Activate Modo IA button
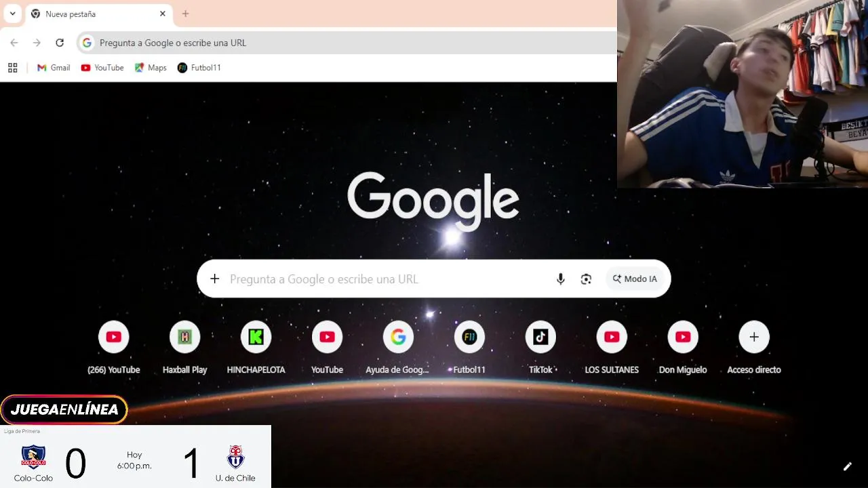This screenshot has height=488, width=868. click(x=635, y=279)
